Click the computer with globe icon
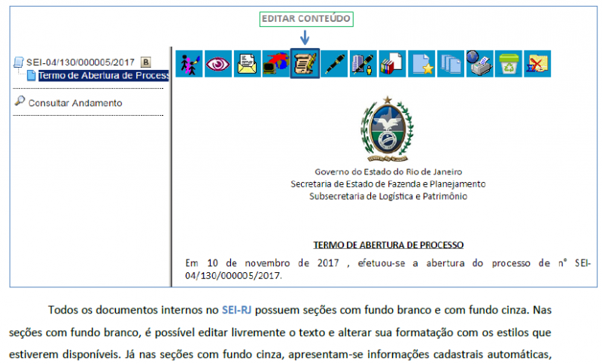602x364 pixels. (x=276, y=64)
